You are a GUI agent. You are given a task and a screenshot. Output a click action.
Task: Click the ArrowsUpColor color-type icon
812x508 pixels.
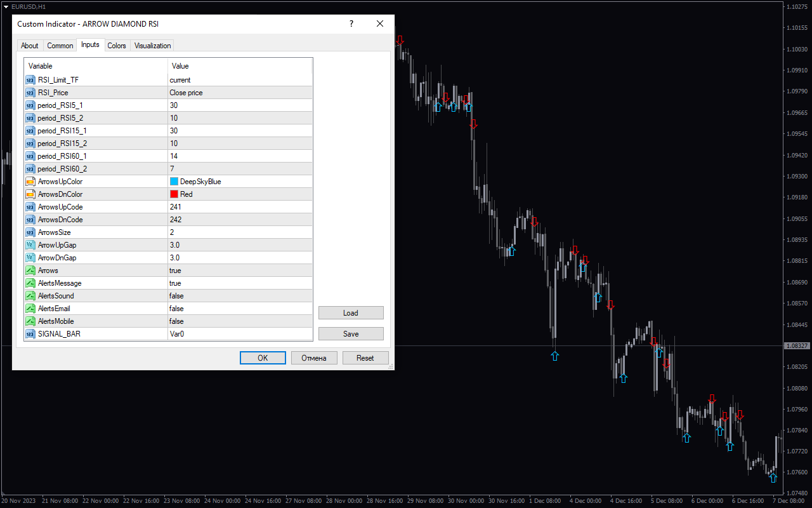click(x=30, y=182)
